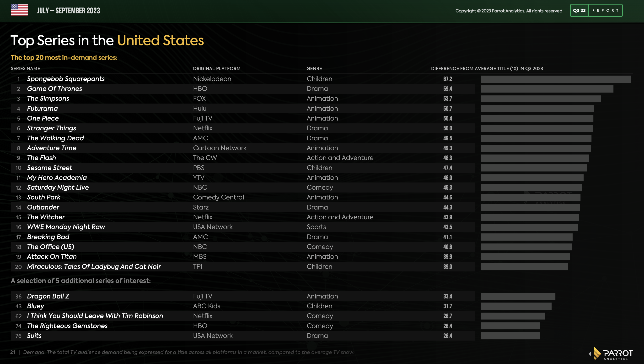Click the Starz platform cell
The height and width of the screenshot is (364, 644).
click(201, 207)
